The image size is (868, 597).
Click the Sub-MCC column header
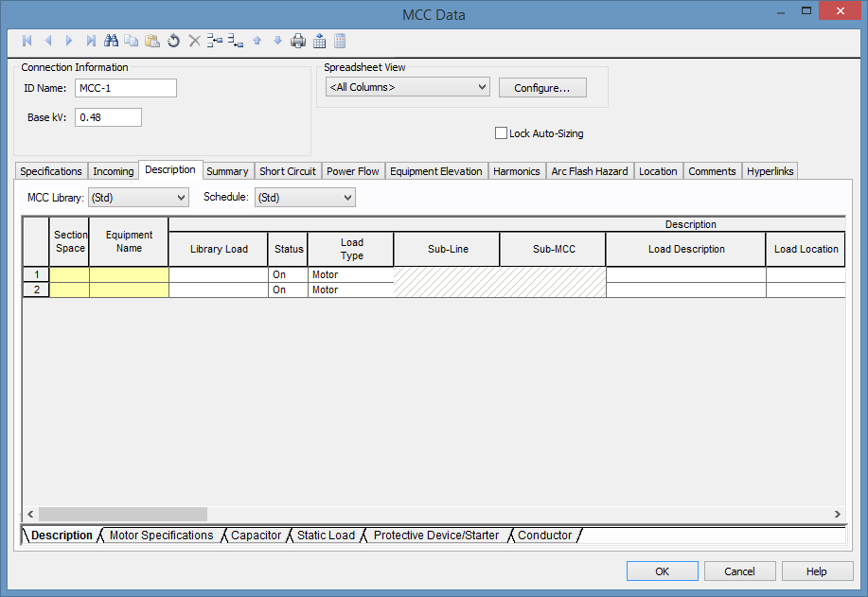[x=554, y=249]
